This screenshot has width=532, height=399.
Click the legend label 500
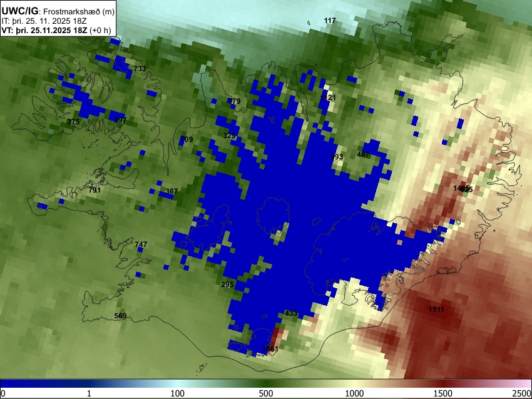[266, 393]
